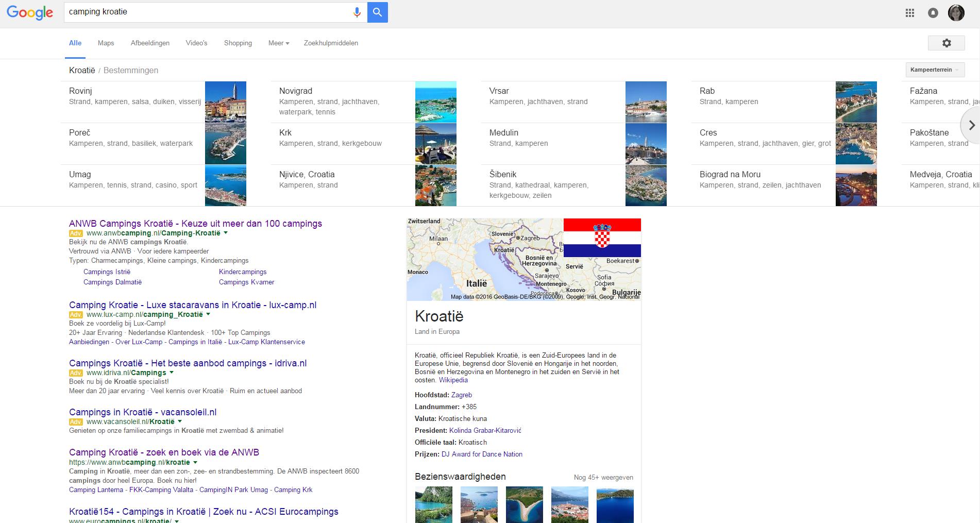Open the Cres destination photo
This screenshot has width=980, height=523.
pyautogui.click(x=856, y=143)
